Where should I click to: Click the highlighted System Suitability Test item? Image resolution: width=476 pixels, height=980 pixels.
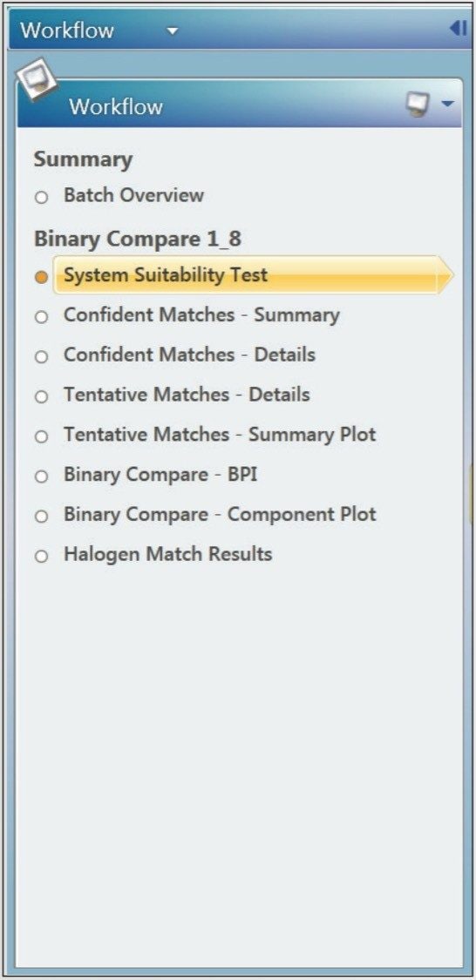tap(254, 275)
